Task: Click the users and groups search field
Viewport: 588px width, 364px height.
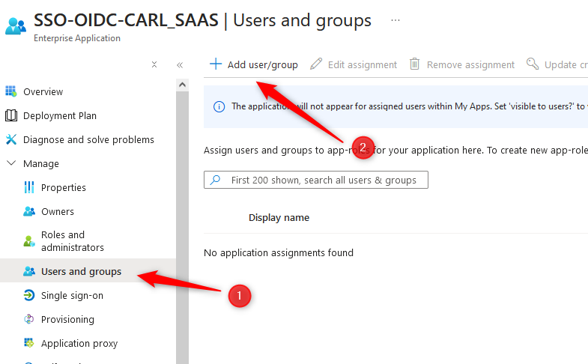Action: pyautogui.click(x=316, y=180)
